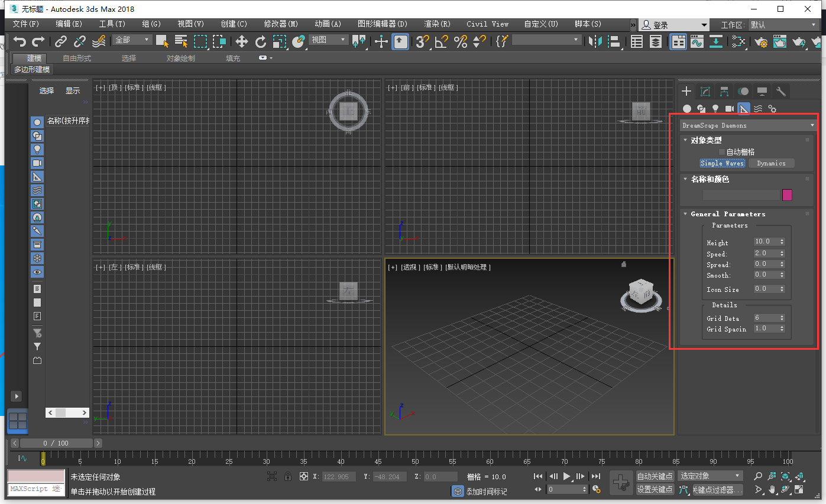Activate the Select and Rotate tool

pyautogui.click(x=261, y=41)
